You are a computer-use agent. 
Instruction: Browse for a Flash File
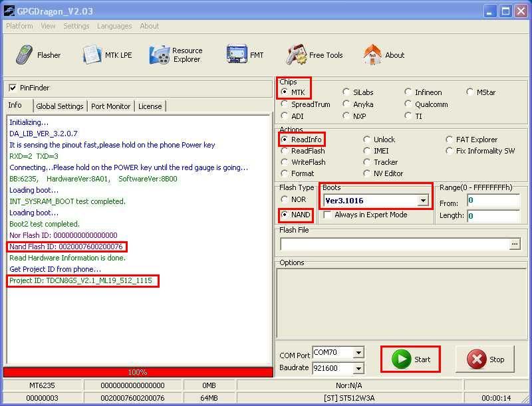coord(515,244)
